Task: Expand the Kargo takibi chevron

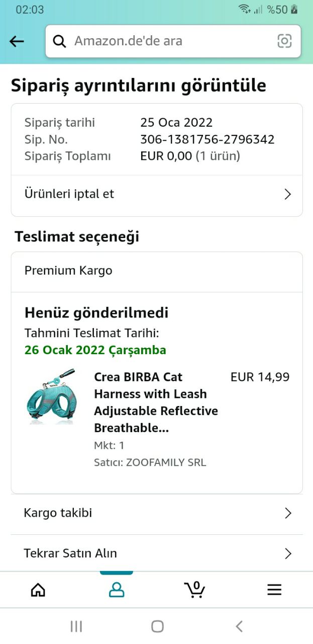Action: pos(288,513)
